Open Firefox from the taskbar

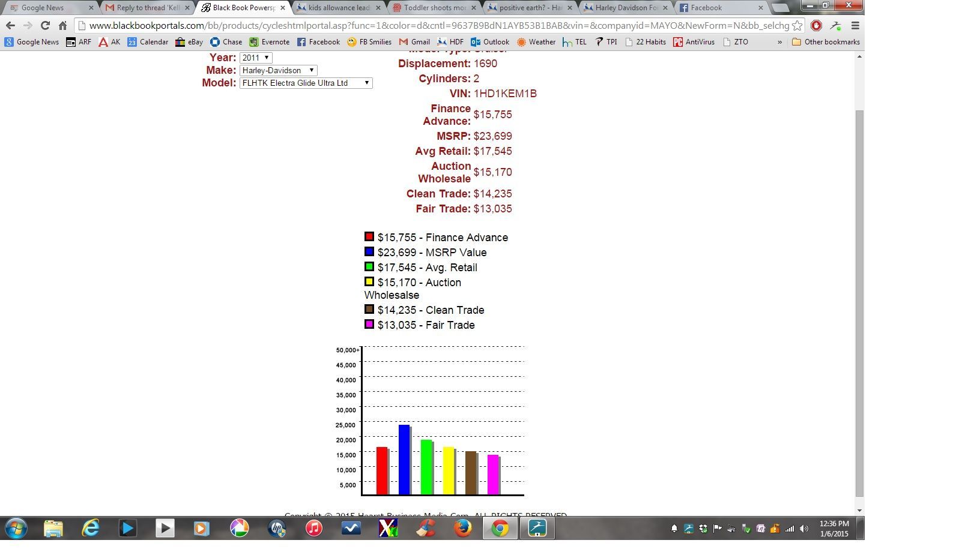(x=462, y=528)
